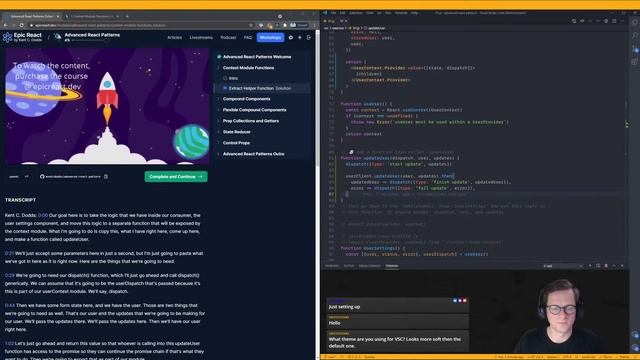This screenshot has height=360, width=640.
Task: Open the VS Code File menu
Action: pos(333,13)
